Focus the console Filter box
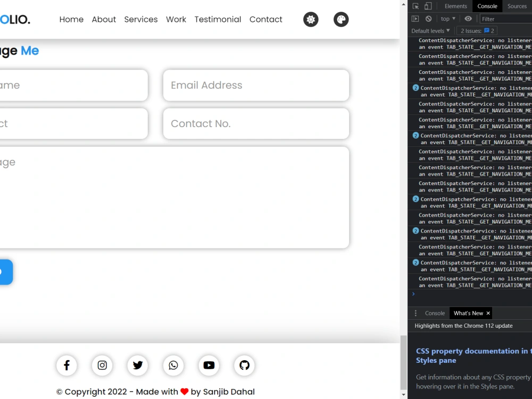The image size is (532, 399). (505, 19)
